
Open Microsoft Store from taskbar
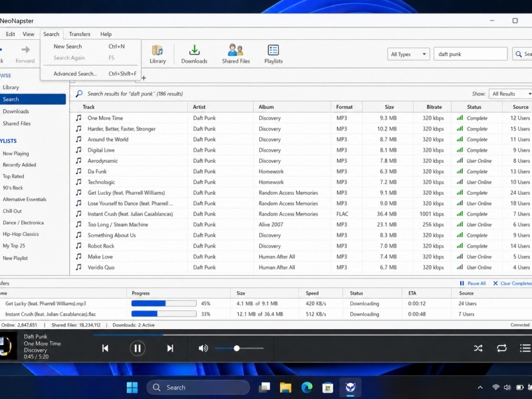pyautogui.click(x=327, y=388)
